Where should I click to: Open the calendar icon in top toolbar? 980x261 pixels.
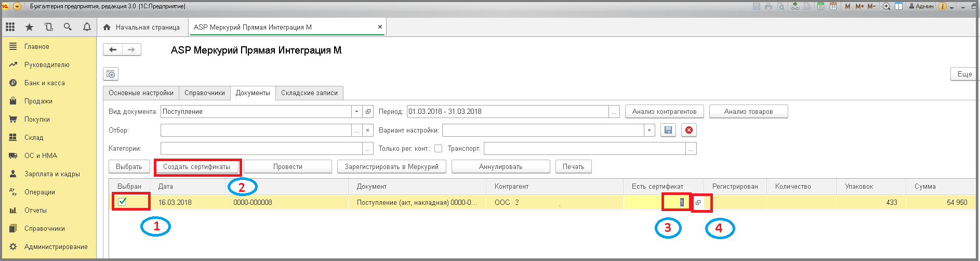click(x=833, y=6)
